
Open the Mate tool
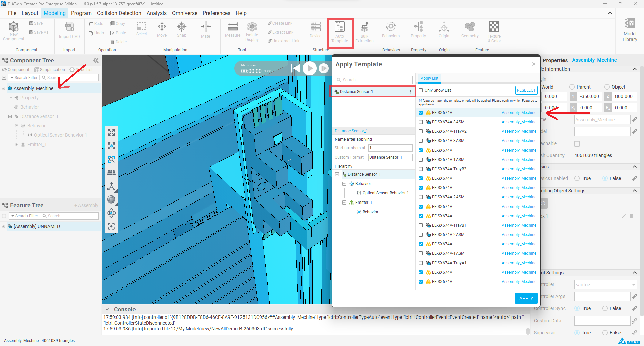coord(205,30)
